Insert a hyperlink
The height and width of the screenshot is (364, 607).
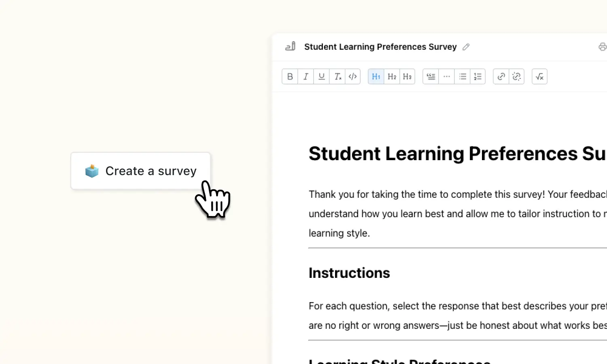click(501, 76)
